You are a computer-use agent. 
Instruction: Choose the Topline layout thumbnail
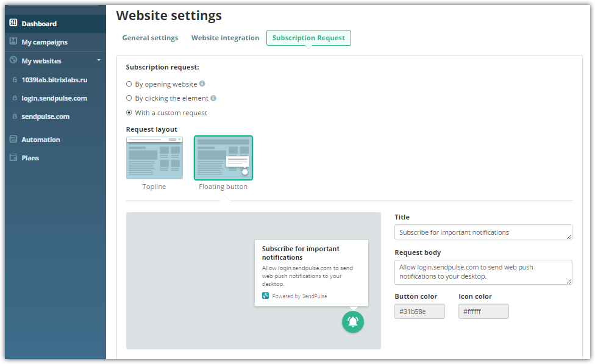pyautogui.click(x=154, y=158)
